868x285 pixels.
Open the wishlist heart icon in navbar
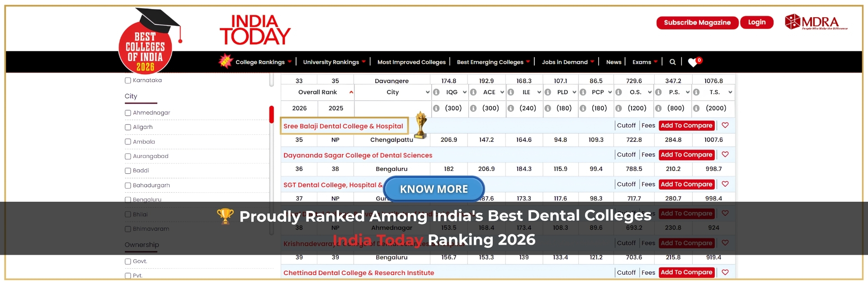[694, 62]
